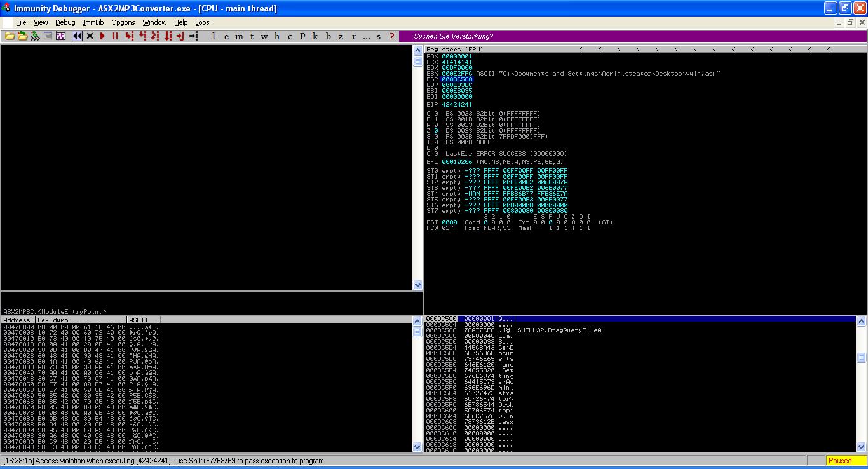
Task: Restart program with double-arrow rewind icon
Action: (78, 36)
